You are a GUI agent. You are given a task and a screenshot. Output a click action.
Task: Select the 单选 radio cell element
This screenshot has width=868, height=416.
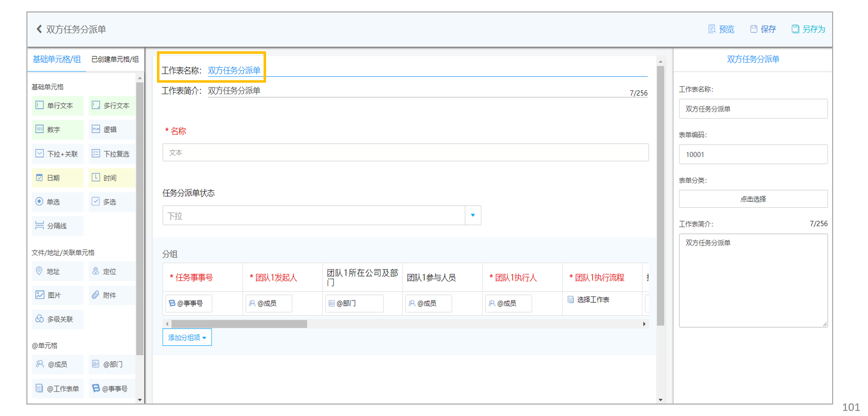[x=58, y=202]
